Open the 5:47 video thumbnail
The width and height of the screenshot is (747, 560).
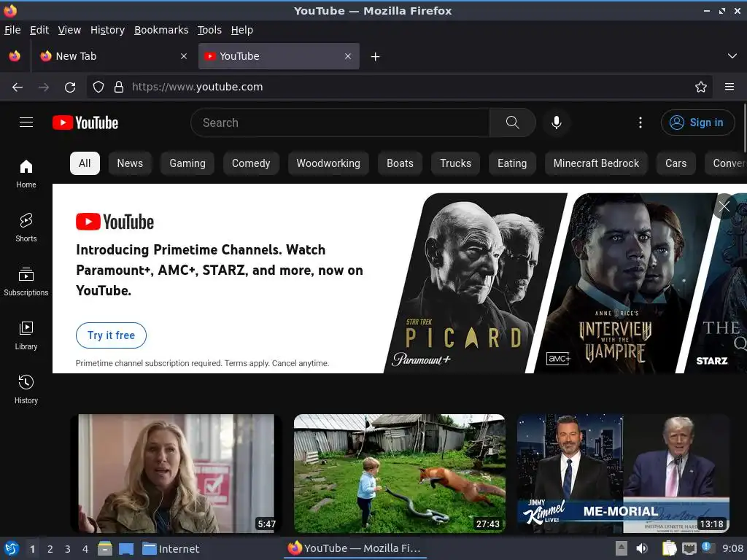pos(177,473)
